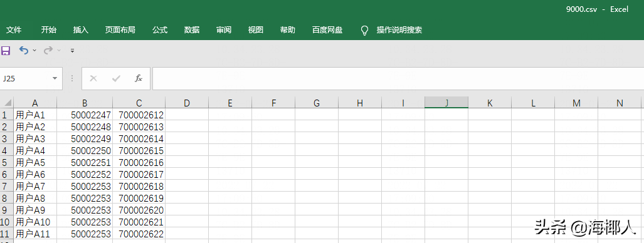Click the Save icon in quick access toolbar
Screen dimensions: 644x243
(x=6, y=51)
